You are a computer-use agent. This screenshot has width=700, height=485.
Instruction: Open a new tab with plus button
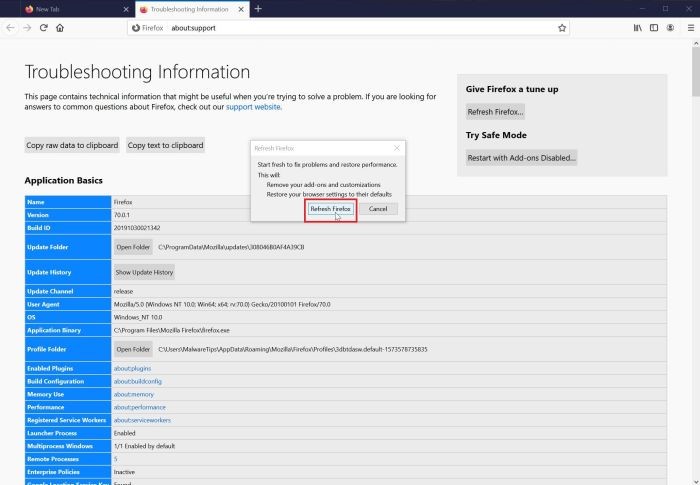(x=258, y=8)
